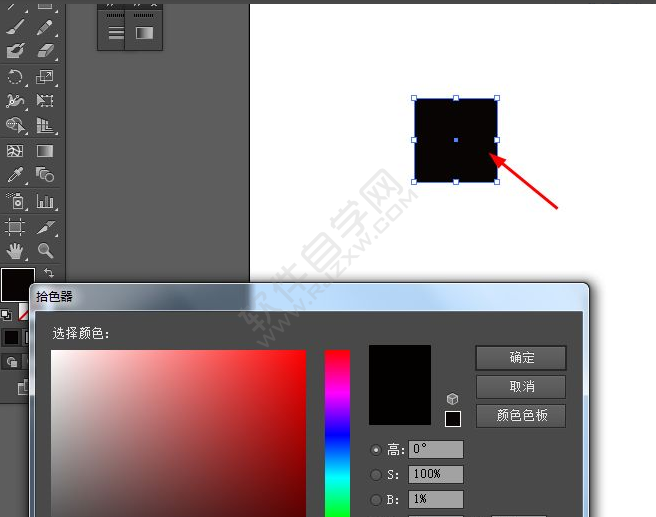Click the Color mode button below fill swatch
The image size is (656, 517).
tap(11, 338)
